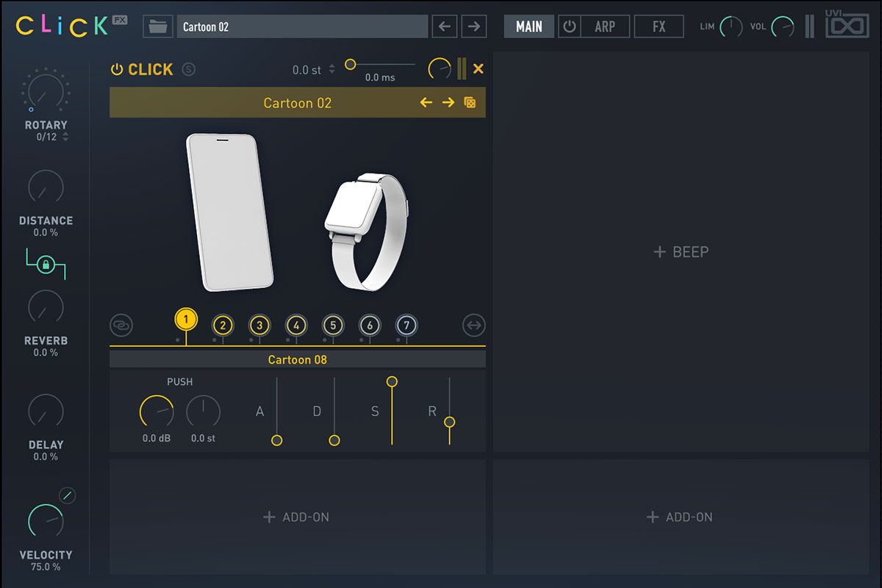Click the smartphone image

coord(229,212)
